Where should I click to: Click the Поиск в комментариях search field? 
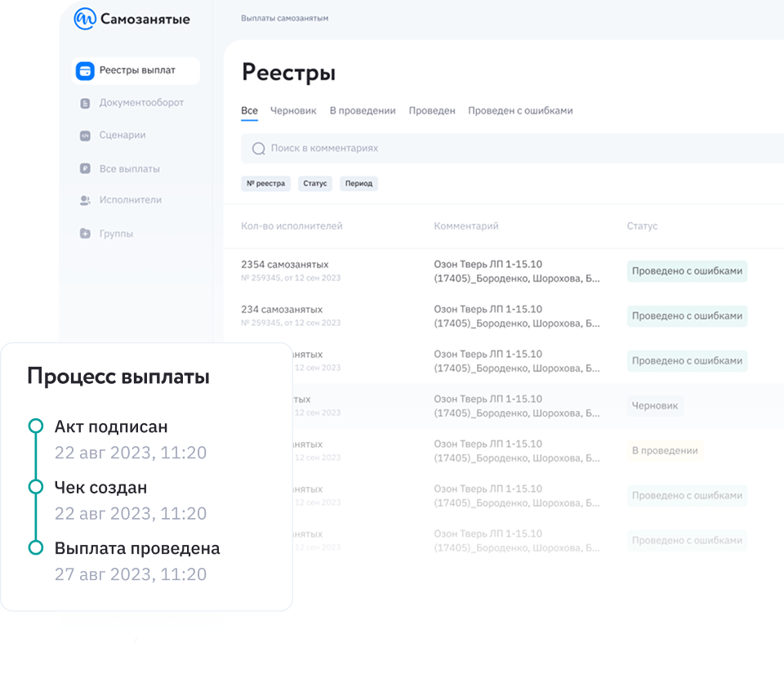pyautogui.click(x=490, y=149)
